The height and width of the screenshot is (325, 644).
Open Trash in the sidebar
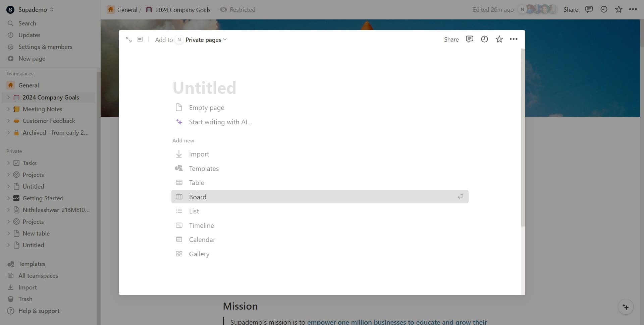(x=25, y=299)
